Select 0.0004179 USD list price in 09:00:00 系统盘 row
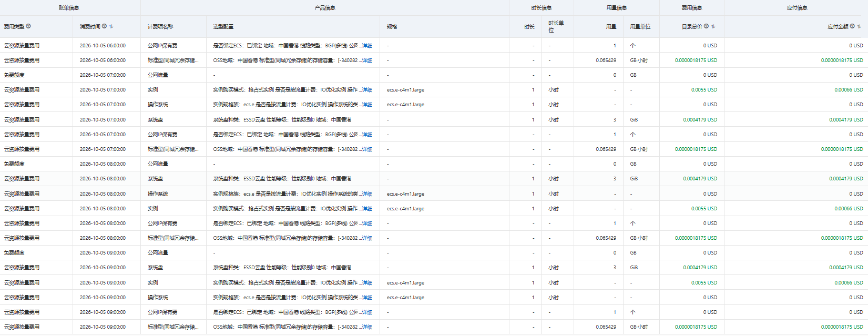868x336 pixels. 700,268
